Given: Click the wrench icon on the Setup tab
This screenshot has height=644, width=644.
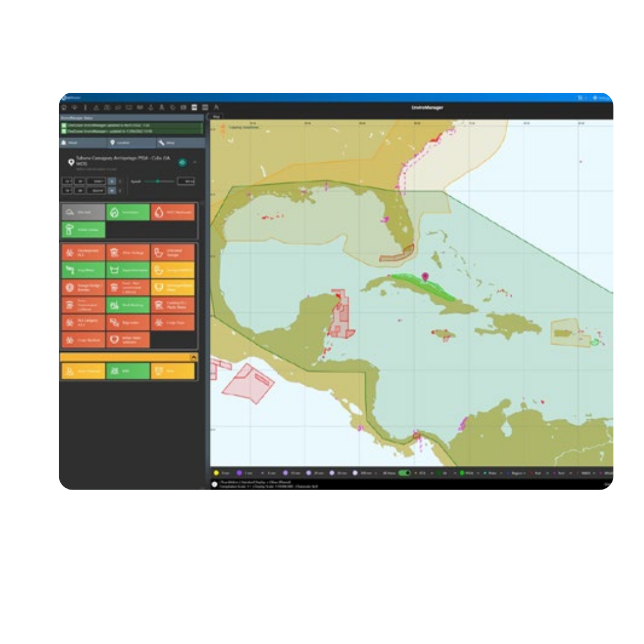Looking at the screenshot, I should 162,143.
